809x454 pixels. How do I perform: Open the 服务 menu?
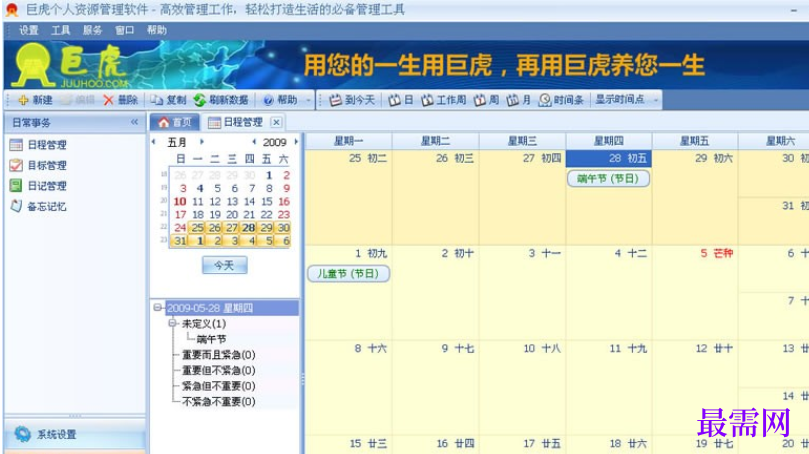point(92,30)
